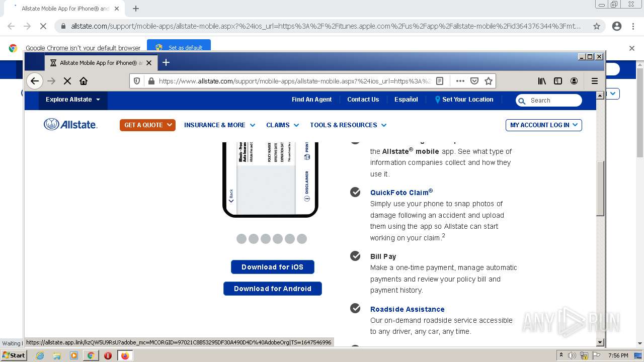Click search magnifier icon on Allstate

[522, 101]
